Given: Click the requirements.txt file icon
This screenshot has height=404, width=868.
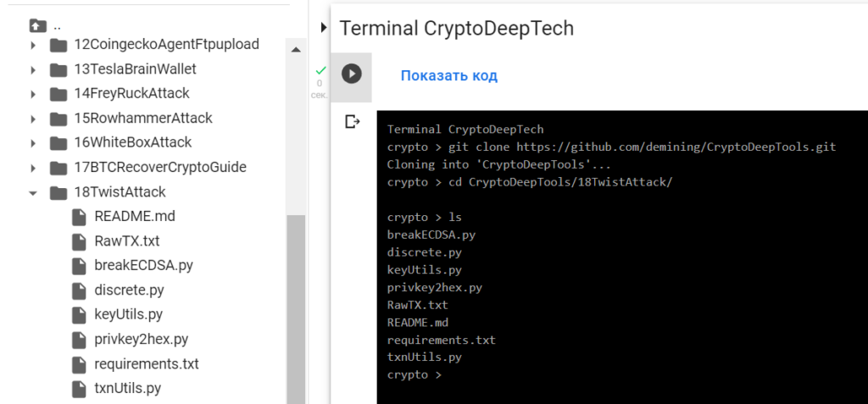Looking at the screenshot, I should pyautogui.click(x=79, y=364).
